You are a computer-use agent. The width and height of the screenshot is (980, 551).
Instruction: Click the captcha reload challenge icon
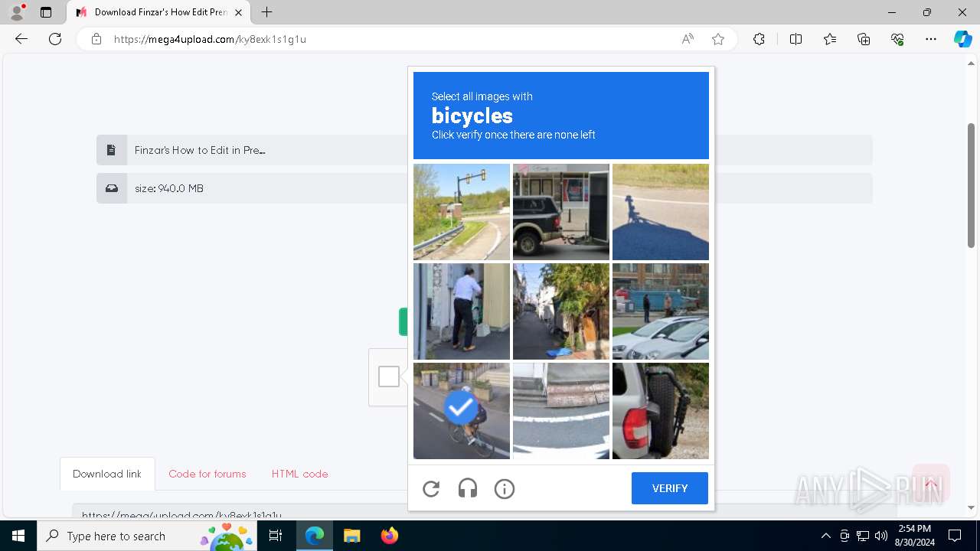(x=431, y=488)
